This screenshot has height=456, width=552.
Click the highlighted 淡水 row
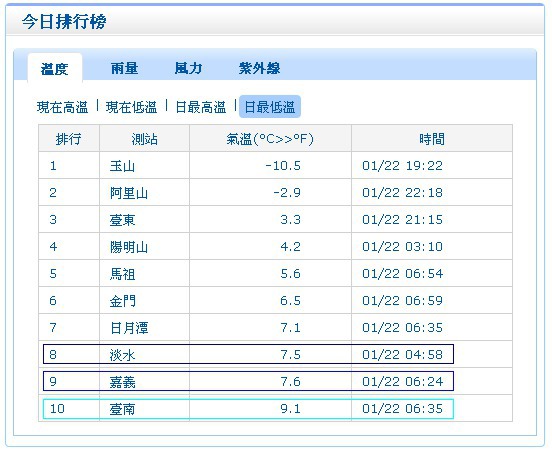248,354
